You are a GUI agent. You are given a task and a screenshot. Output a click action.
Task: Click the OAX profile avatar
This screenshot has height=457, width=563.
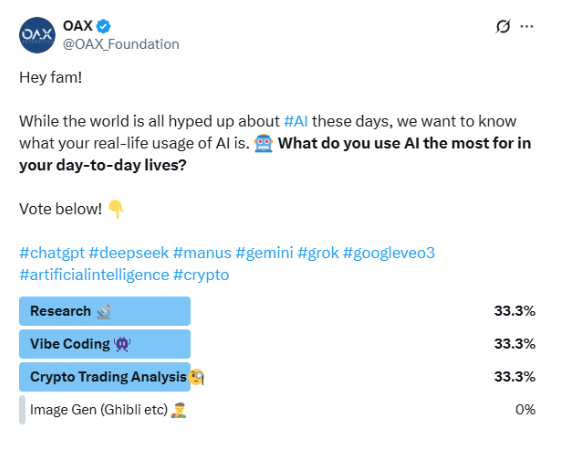pyautogui.click(x=37, y=35)
